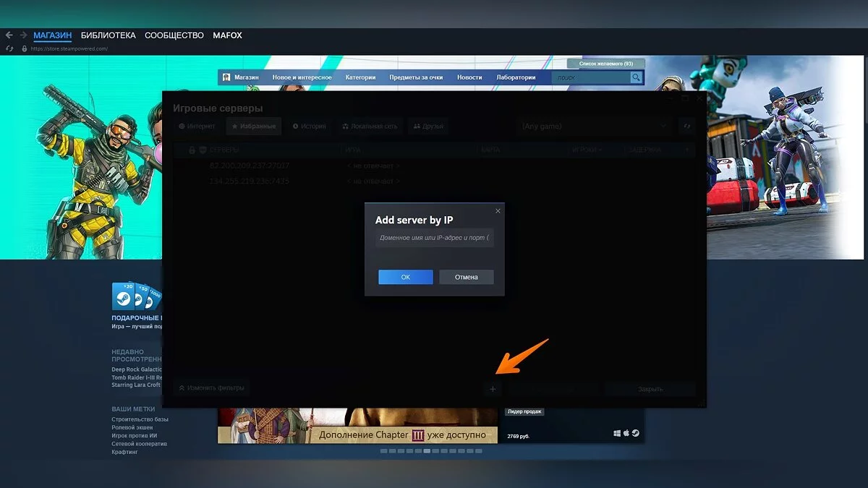Click profile avatar icon in store navigation bar
The width and height of the screenshot is (868, 488).
click(226, 77)
